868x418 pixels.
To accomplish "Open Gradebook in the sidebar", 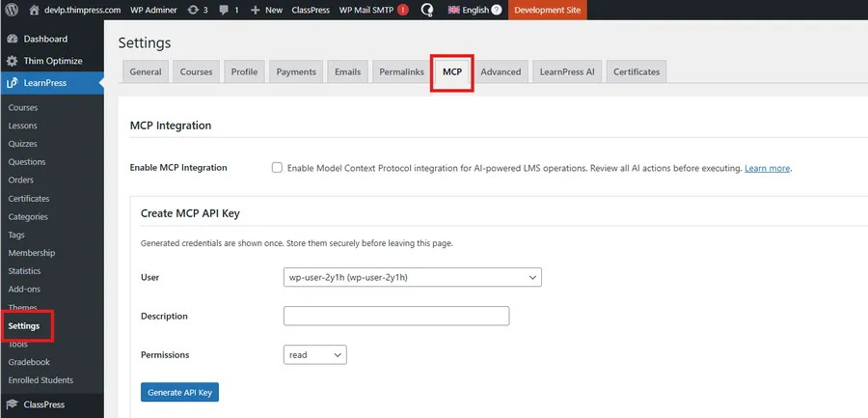I will tap(29, 362).
